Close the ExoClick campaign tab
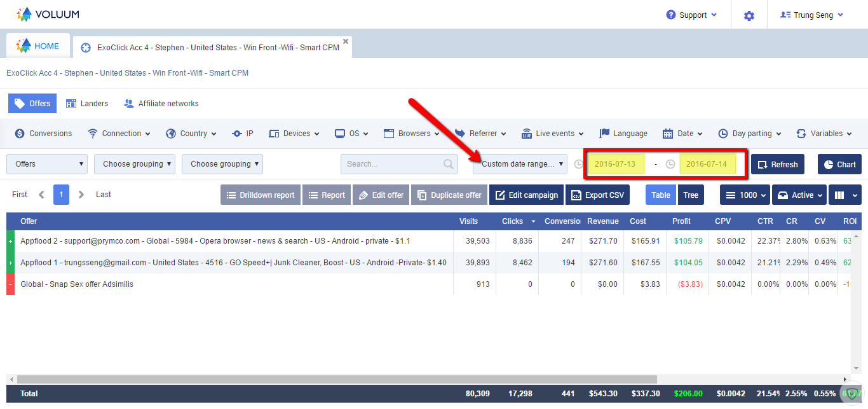 [346, 41]
